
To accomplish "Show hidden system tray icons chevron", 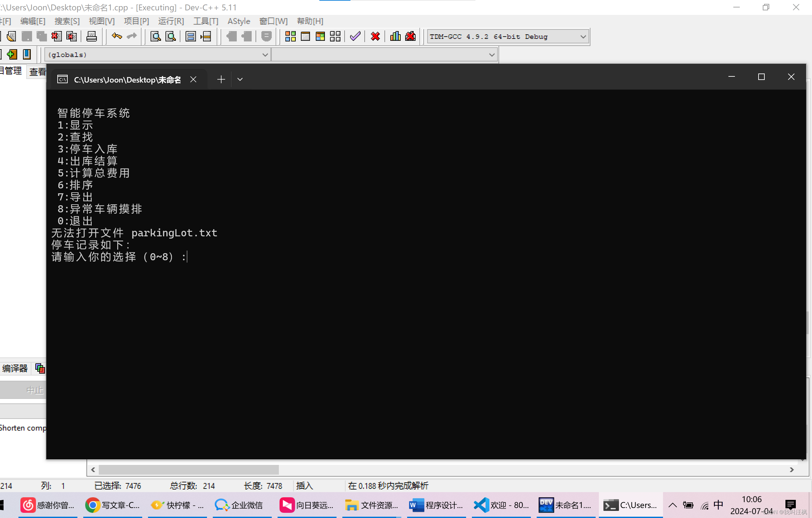I will click(672, 504).
